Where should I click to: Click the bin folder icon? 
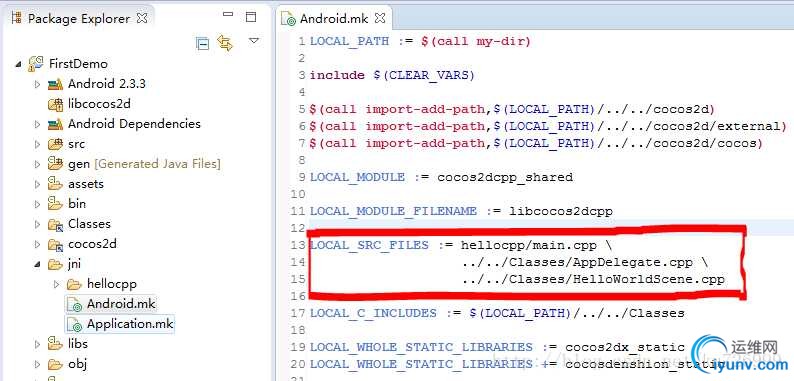[55, 203]
